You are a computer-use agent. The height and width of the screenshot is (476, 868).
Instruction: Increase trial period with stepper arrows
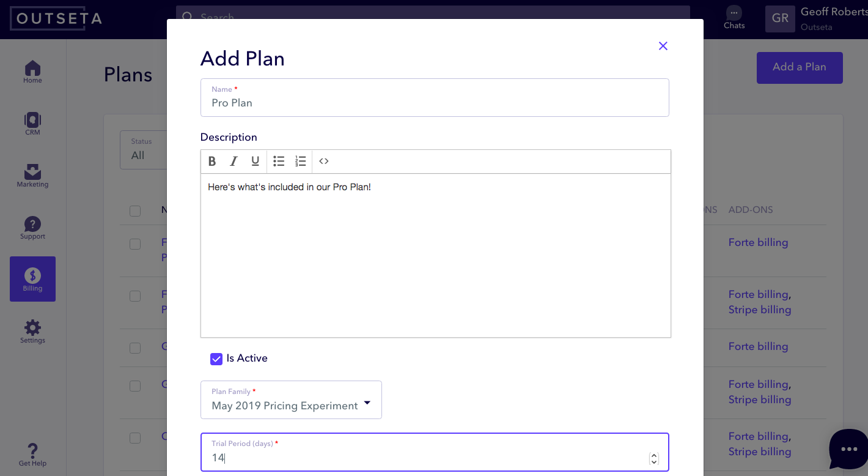654,455
